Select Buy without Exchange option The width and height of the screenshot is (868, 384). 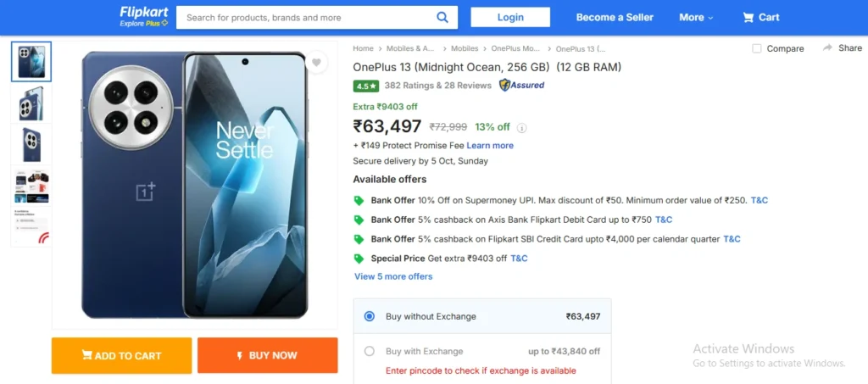(369, 316)
